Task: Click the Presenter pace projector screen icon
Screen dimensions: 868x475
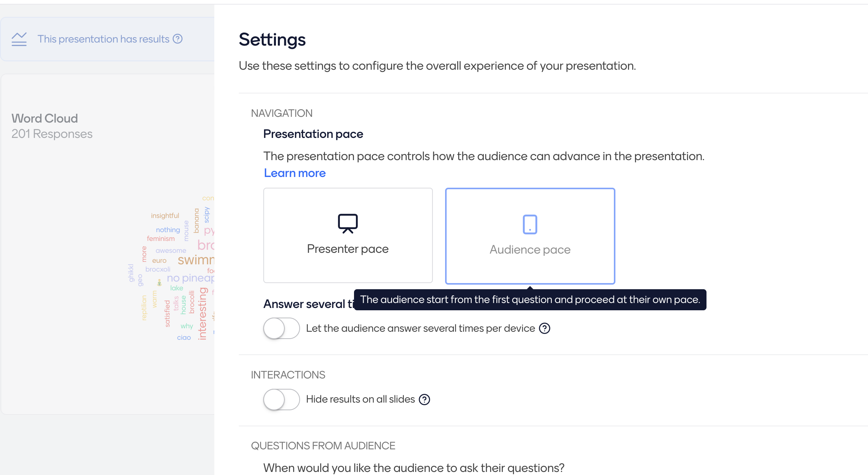Action: (348, 223)
